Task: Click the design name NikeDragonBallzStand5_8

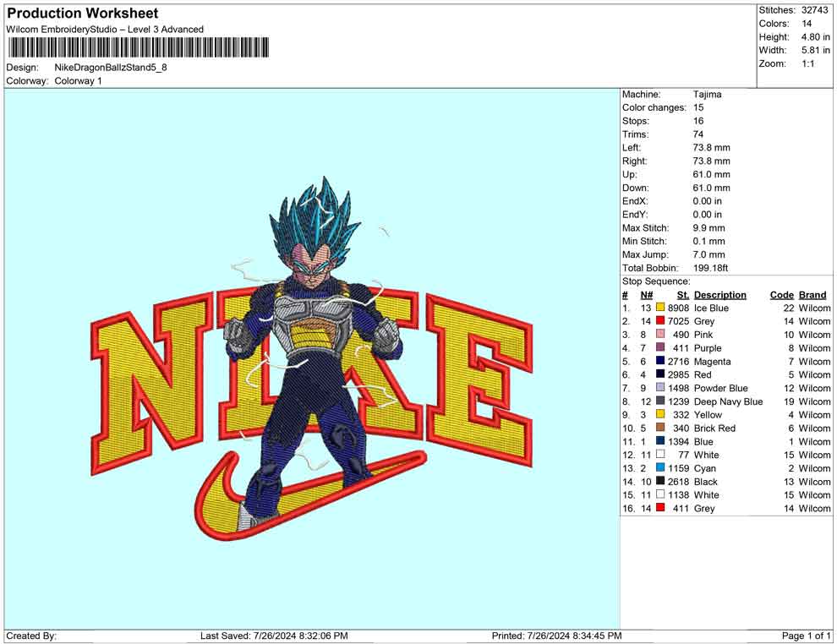Action: [x=110, y=68]
